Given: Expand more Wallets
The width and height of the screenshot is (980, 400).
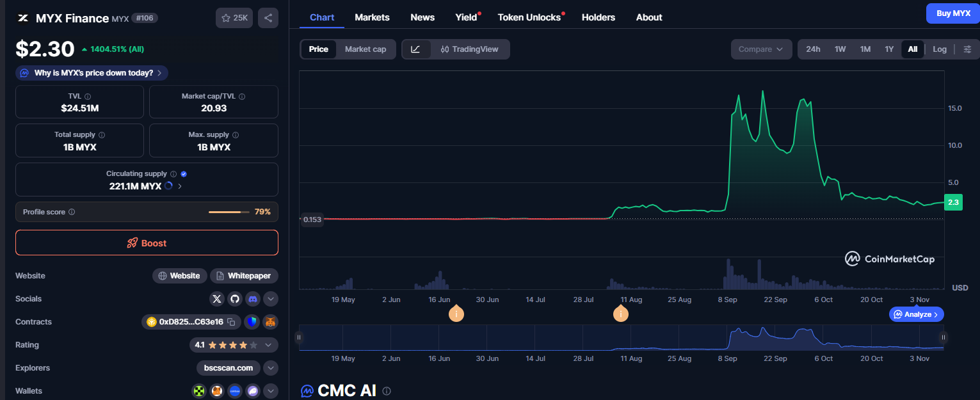Looking at the screenshot, I should (271, 391).
